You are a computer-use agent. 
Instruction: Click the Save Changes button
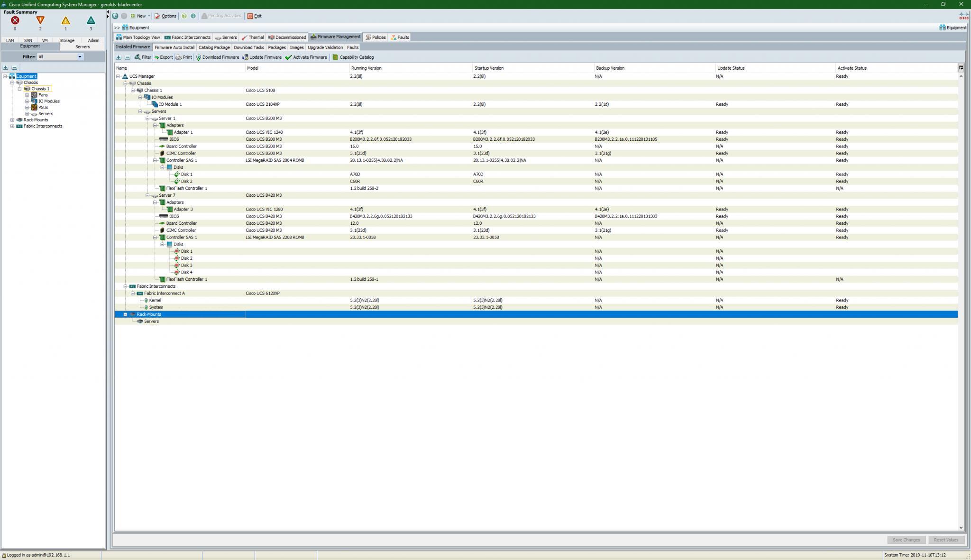906,540
